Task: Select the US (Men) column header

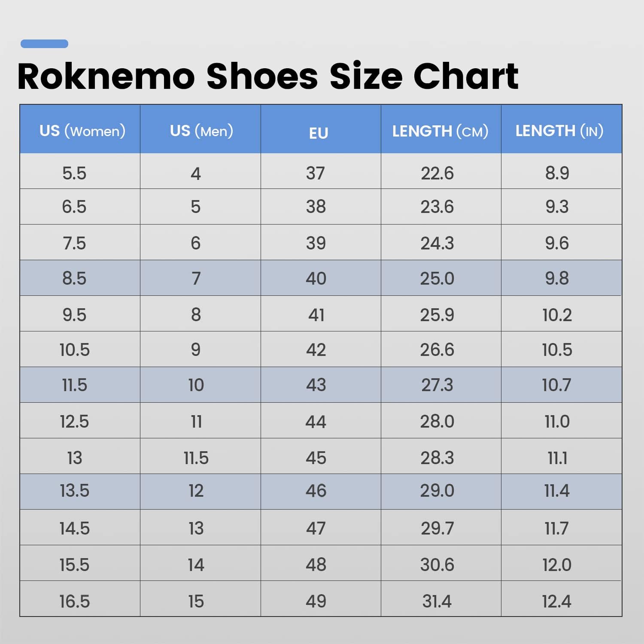Action: click(201, 131)
